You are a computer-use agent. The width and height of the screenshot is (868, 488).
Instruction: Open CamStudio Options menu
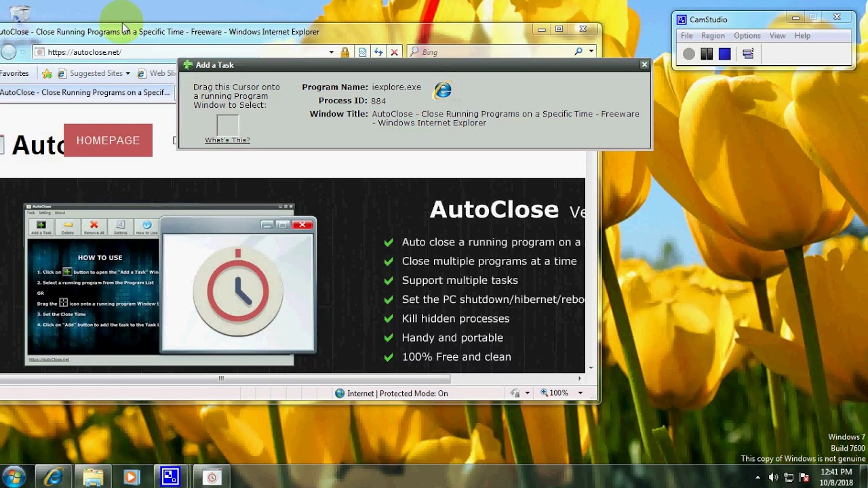[x=747, y=35]
